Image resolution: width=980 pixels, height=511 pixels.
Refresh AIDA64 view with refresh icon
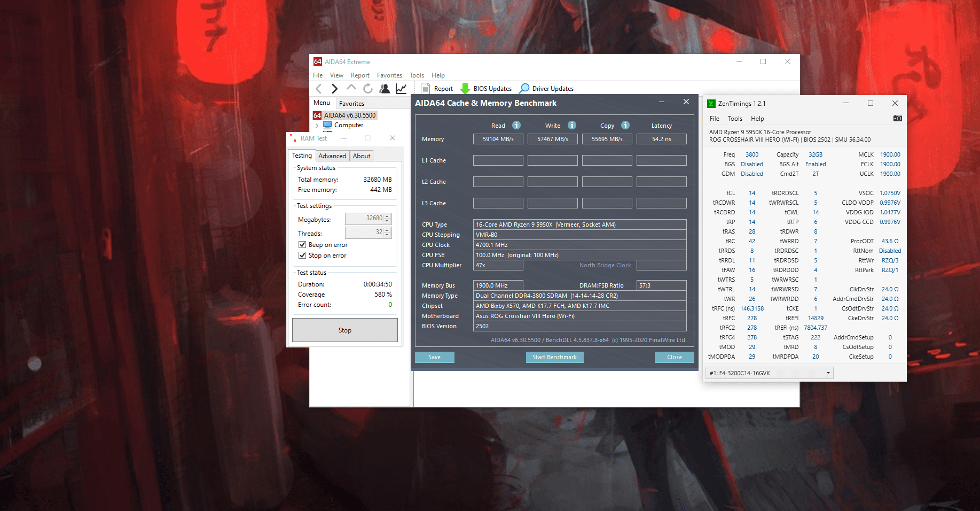(x=368, y=89)
